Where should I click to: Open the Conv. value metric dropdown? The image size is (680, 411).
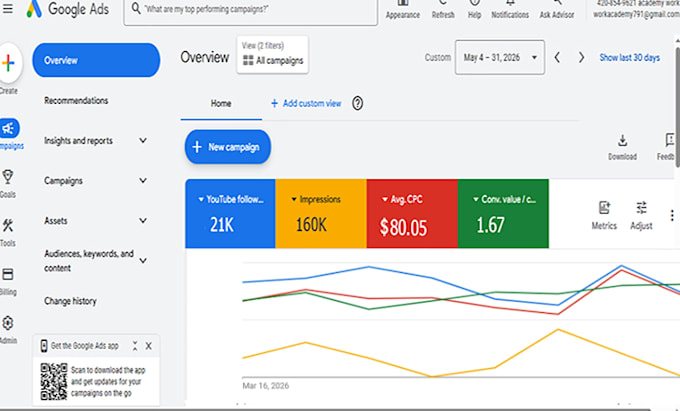coord(504,199)
